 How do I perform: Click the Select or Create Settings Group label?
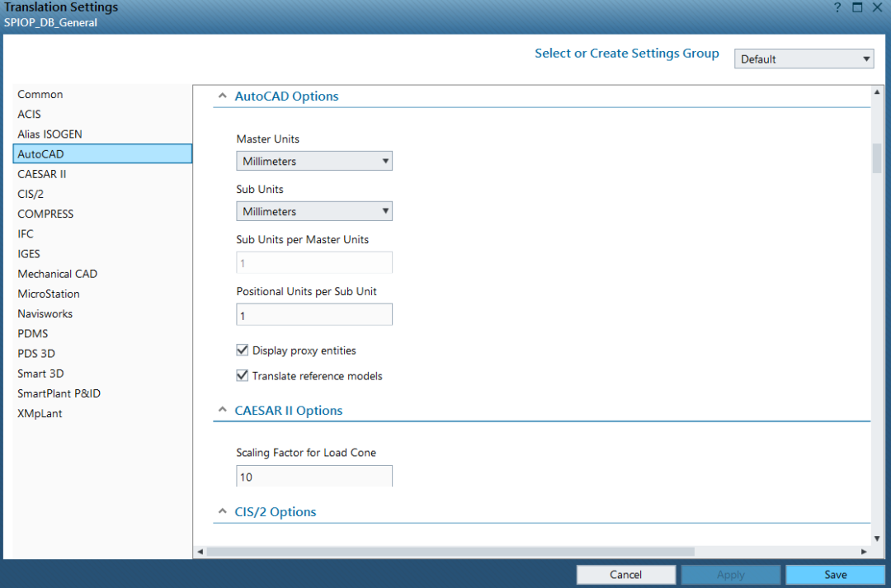point(627,54)
